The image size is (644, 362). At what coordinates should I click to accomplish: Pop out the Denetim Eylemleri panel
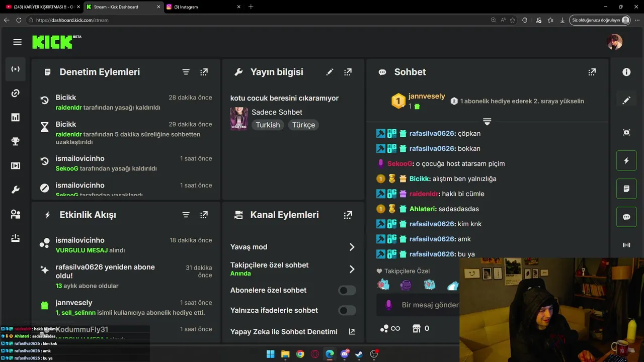tap(204, 72)
